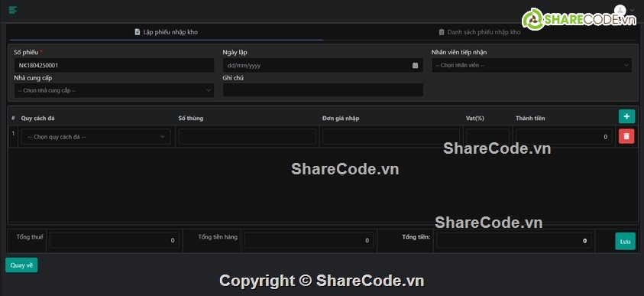Image resolution: width=644 pixels, height=296 pixels.
Task: Click the Số thùng input in row 1
Action: coord(248,136)
